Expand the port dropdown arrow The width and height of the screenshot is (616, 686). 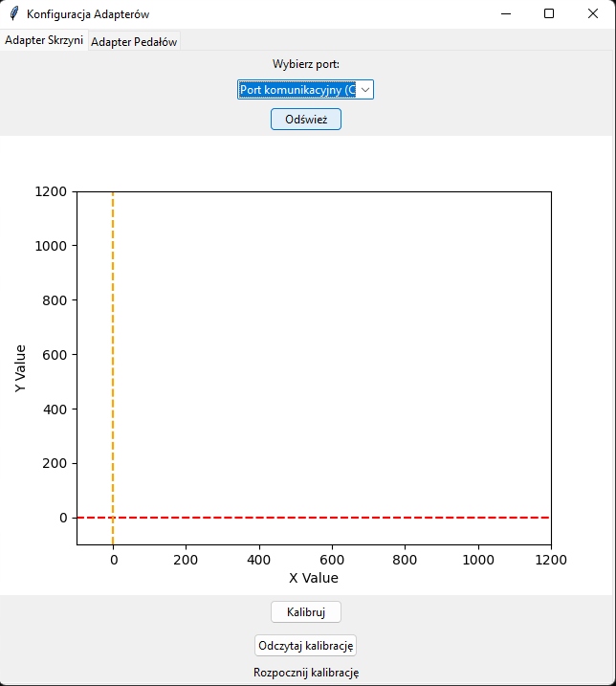(364, 90)
